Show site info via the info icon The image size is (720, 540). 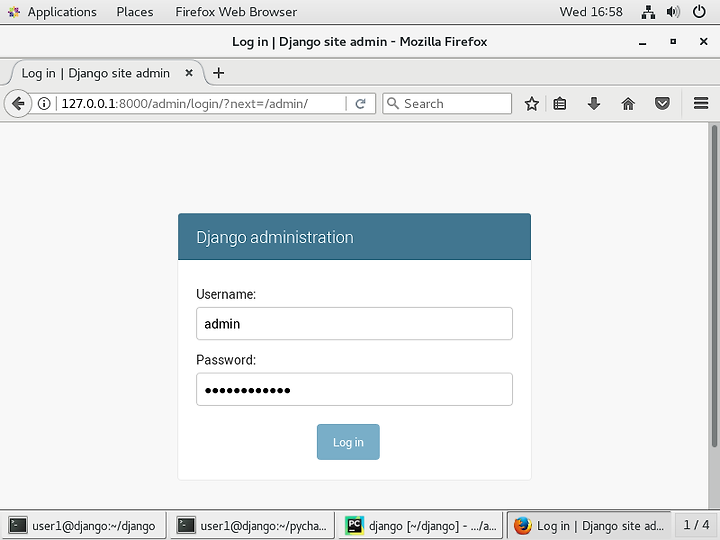[x=44, y=103]
